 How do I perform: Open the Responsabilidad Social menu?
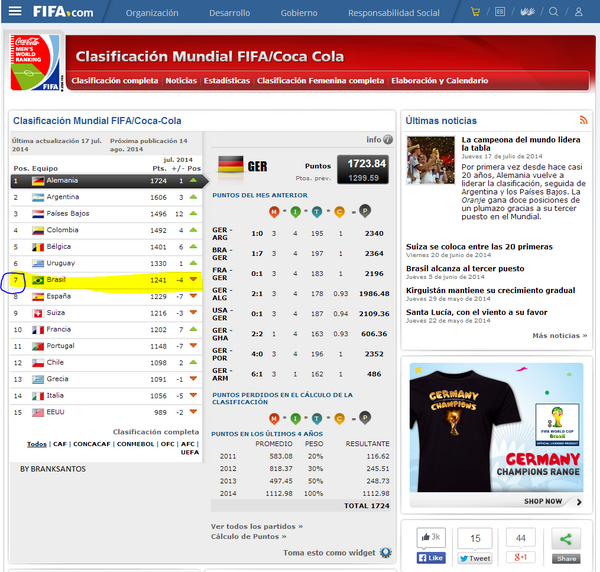394,13
